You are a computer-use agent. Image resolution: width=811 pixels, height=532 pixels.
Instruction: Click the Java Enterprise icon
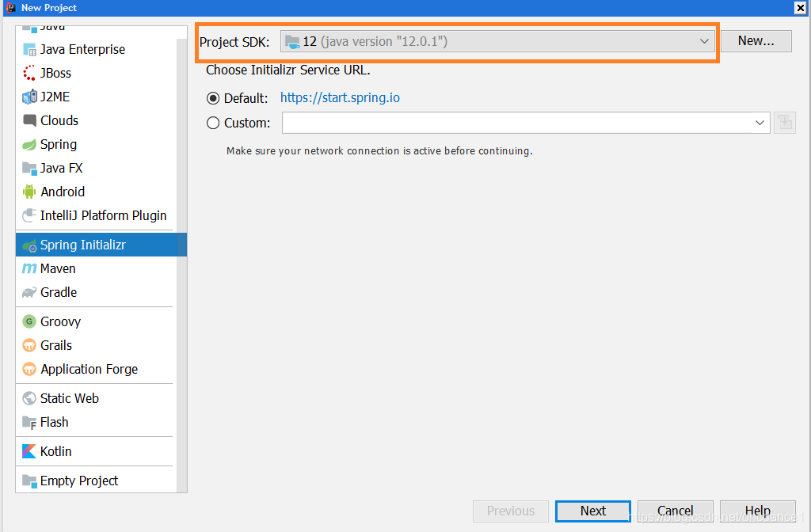coord(29,50)
